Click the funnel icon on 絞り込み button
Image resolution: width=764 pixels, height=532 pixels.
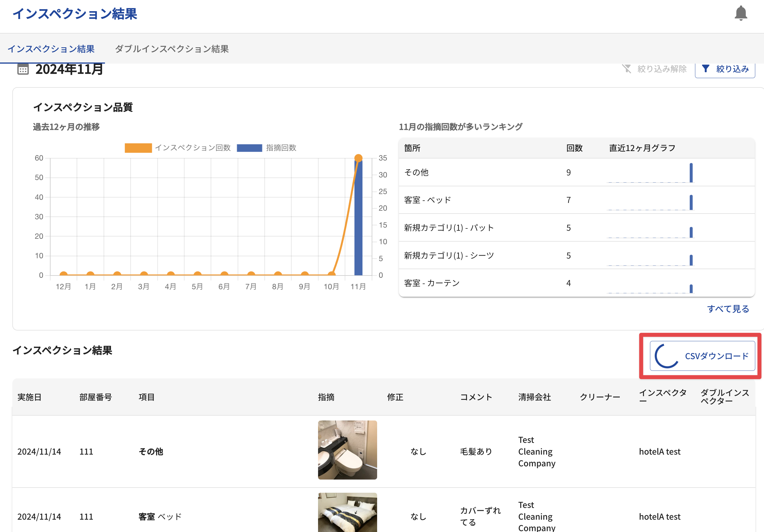click(x=705, y=69)
